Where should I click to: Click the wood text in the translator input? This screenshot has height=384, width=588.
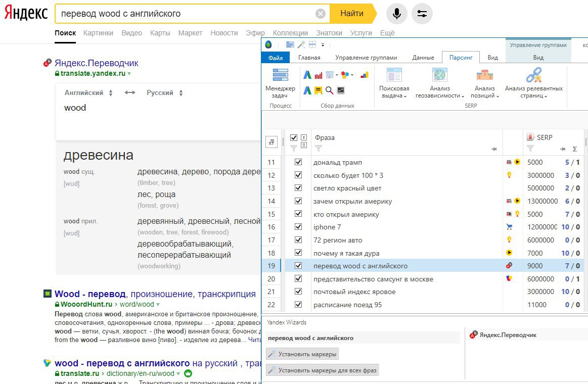pyautogui.click(x=75, y=108)
